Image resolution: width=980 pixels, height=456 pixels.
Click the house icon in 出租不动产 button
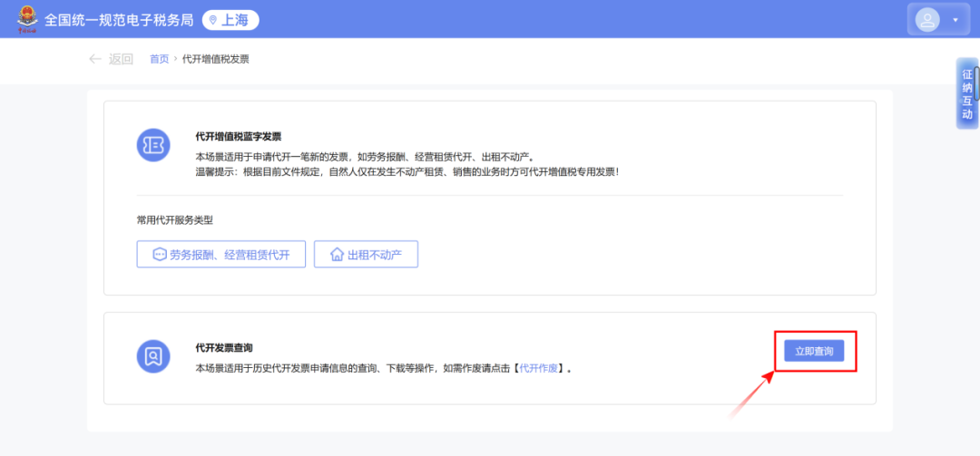click(337, 254)
